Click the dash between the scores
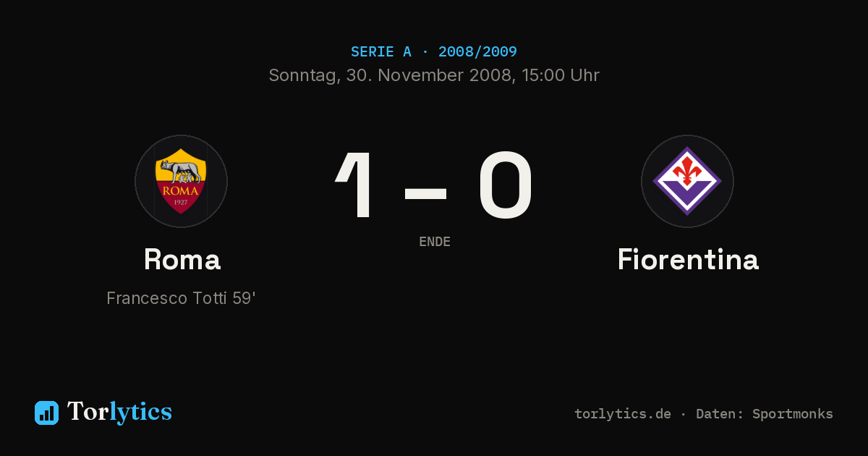 click(x=425, y=193)
